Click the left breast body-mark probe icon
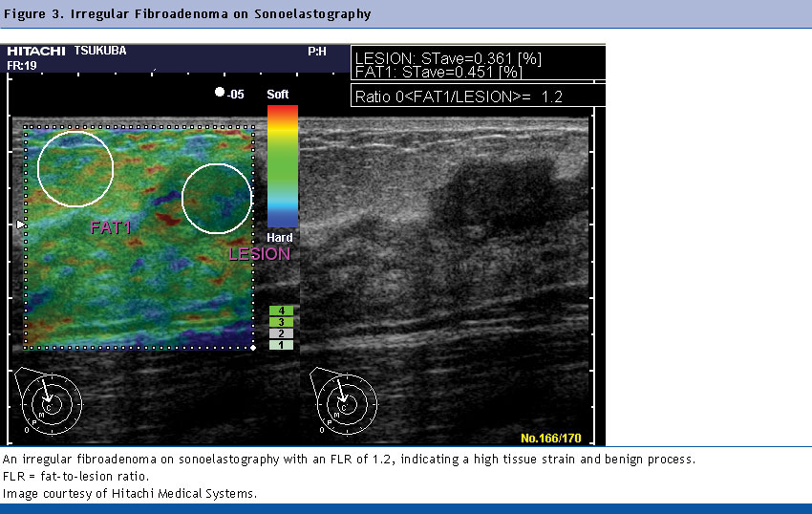Viewport: 812px width, 514px height. point(48,401)
